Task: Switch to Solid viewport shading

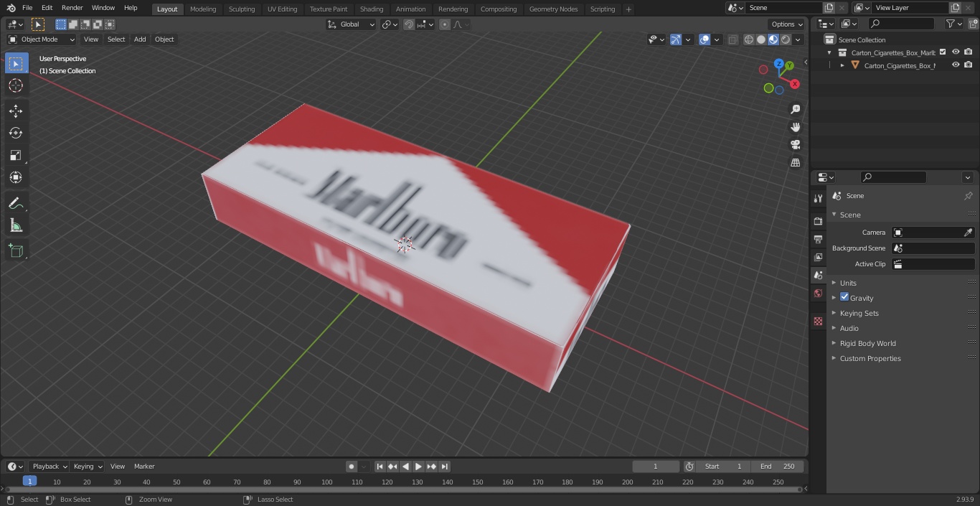Action: (x=761, y=39)
